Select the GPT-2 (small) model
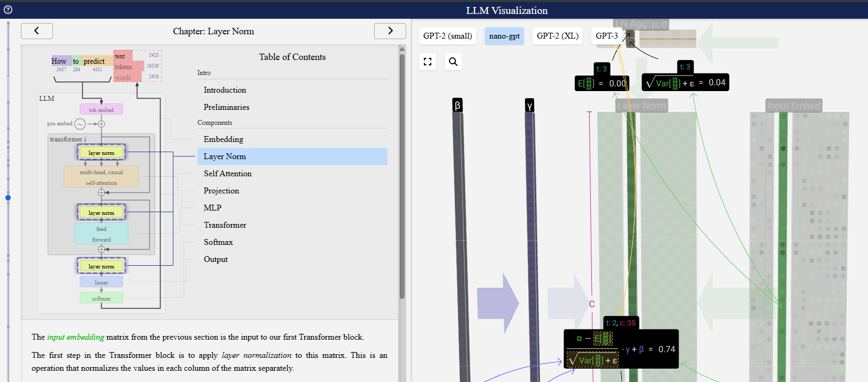The height and width of the screenshot is (382, 868). 448,36
